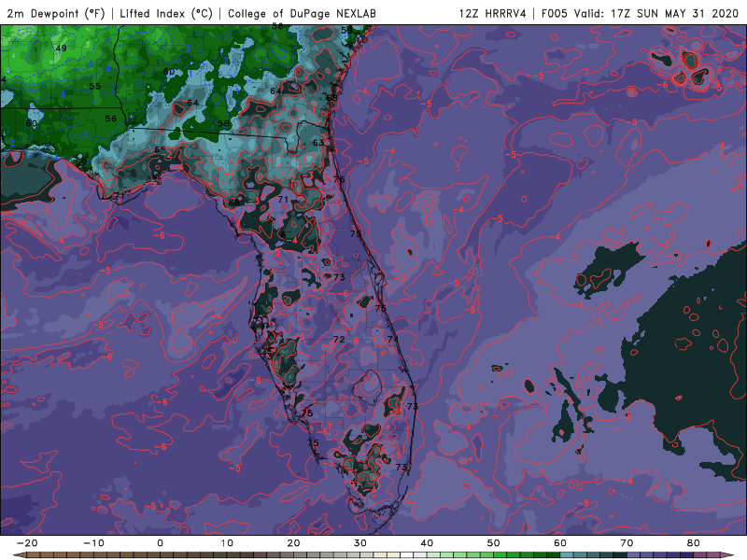Click the "65" dewpoint station value

tap(160, 149)
